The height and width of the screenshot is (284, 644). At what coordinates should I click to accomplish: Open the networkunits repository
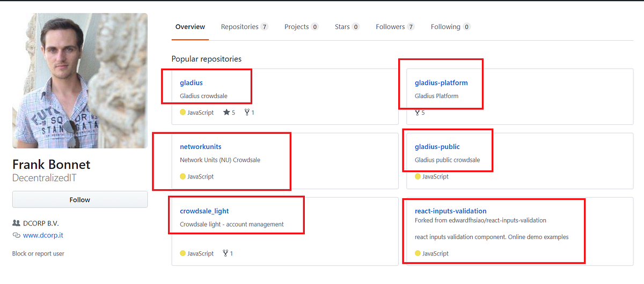point(201,147)
